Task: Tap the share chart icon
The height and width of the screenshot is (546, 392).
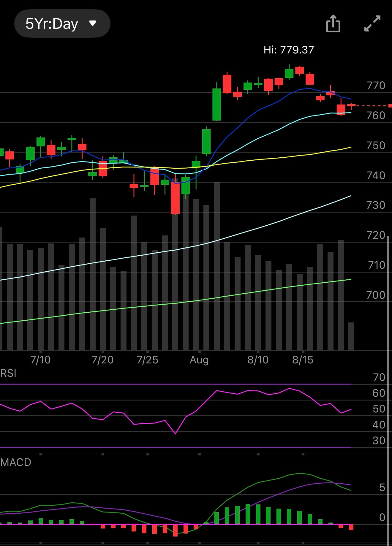Action: 333,23
